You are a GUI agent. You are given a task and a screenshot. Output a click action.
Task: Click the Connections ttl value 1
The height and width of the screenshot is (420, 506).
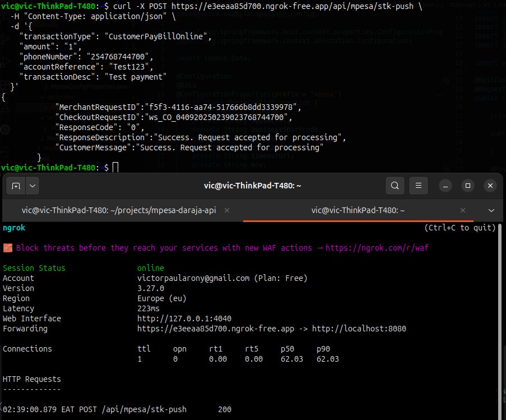[x=140, y=359]
